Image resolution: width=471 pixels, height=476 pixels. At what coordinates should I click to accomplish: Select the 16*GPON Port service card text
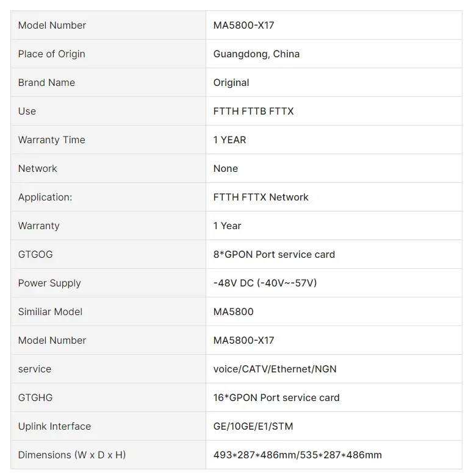[276, 397]
